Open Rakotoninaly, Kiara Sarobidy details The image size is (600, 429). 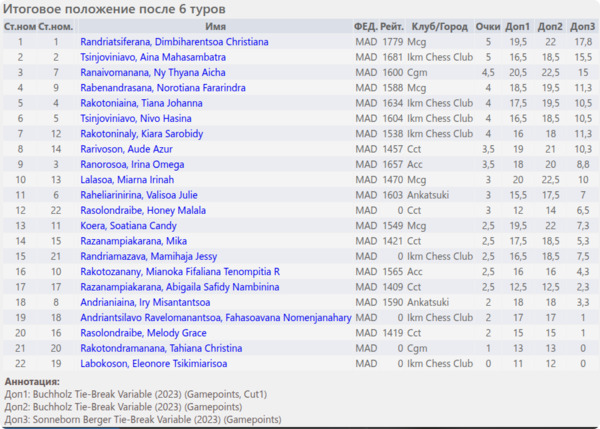pyautogui.click(x=141, y=133)
